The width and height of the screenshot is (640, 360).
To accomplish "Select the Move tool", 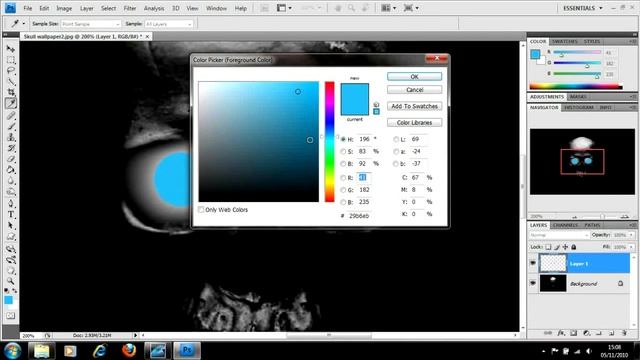I will [11, 49].
